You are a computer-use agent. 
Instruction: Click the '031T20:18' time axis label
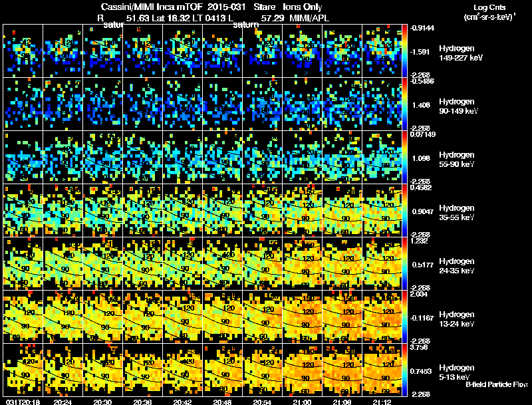pos(23,402)
